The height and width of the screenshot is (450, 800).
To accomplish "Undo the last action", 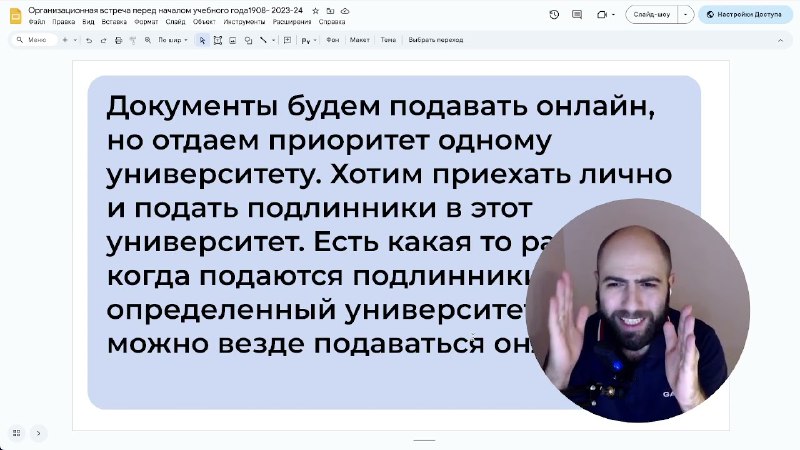I will [x=89, y=40].
